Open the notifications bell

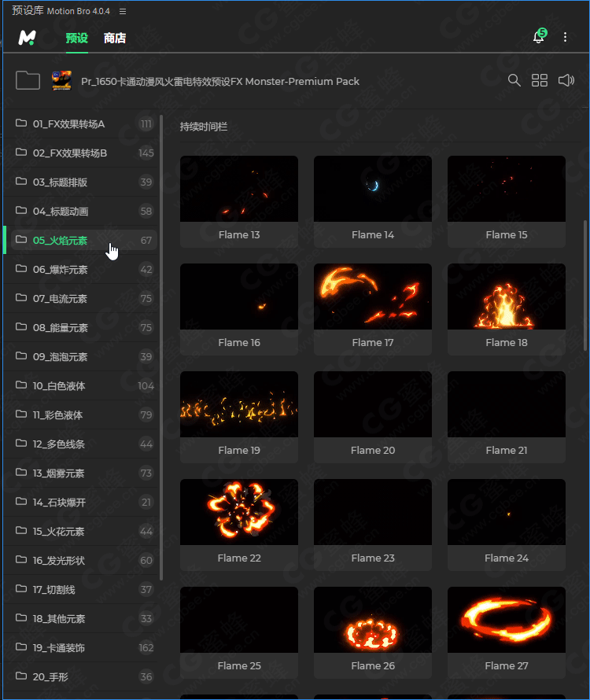click(539, 37)
